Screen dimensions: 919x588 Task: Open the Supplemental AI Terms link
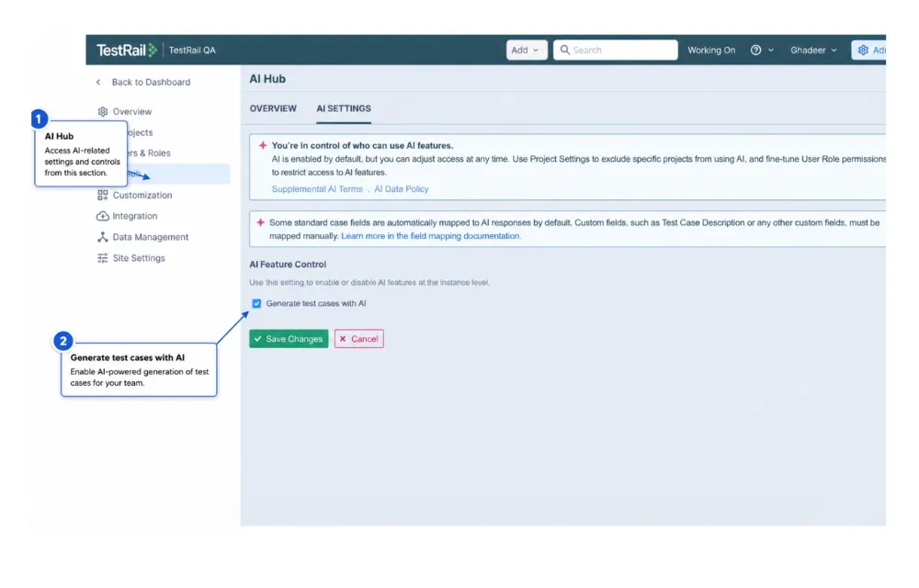(317, 189)
